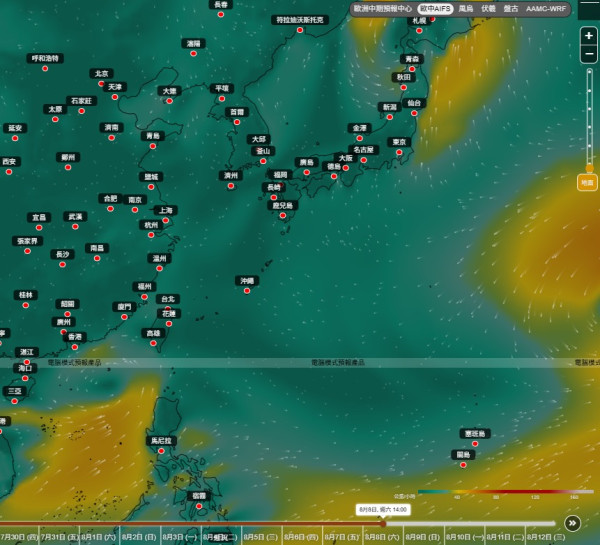The image size is (600, 545).
Task: Select the 青島 city marker
Action: point(153,146)
